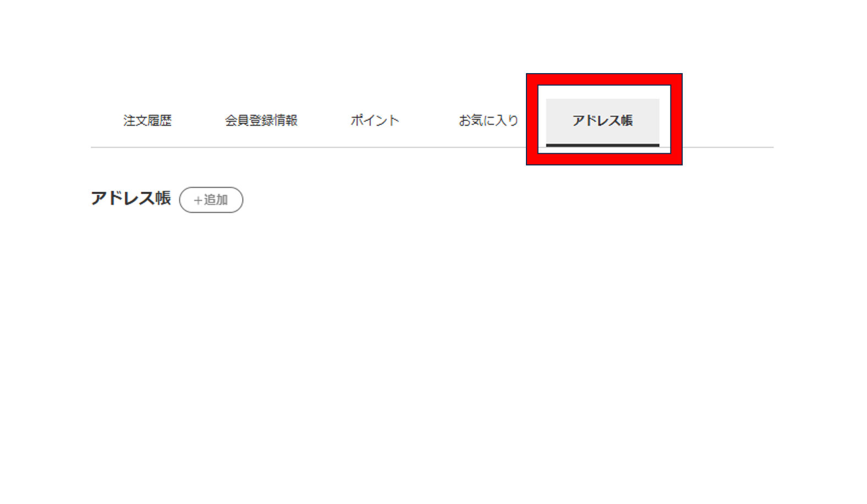Select the ポイント tab
Screen dimensions: 867x504
375,120
